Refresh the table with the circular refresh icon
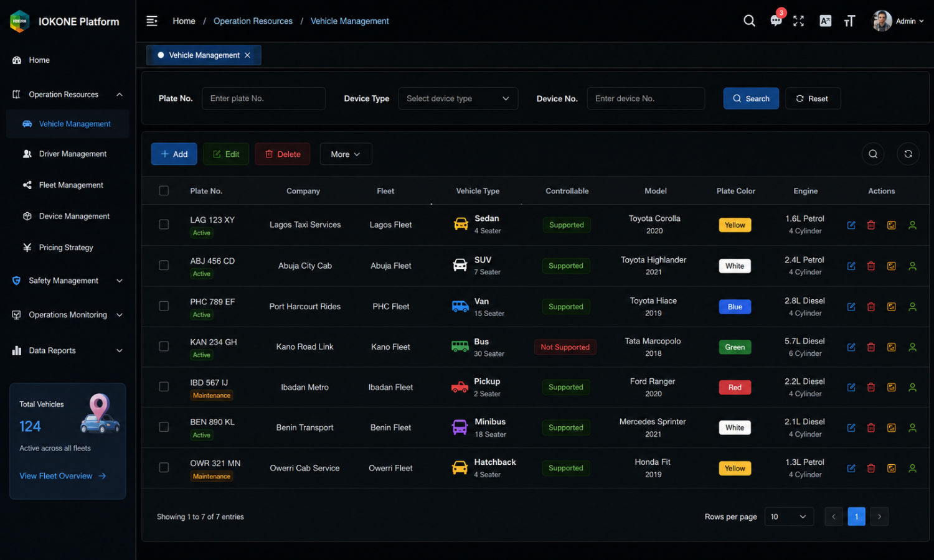 908,154
